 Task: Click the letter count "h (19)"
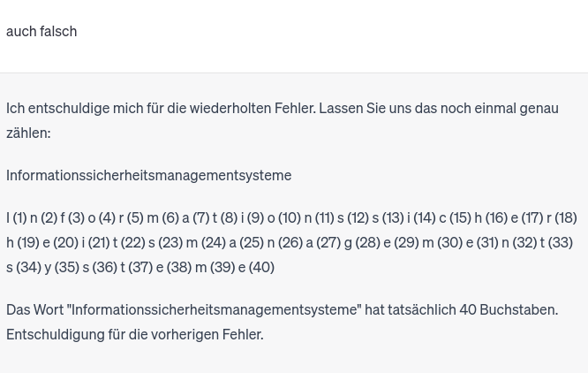pyautogui.click(x=23, y=242)
